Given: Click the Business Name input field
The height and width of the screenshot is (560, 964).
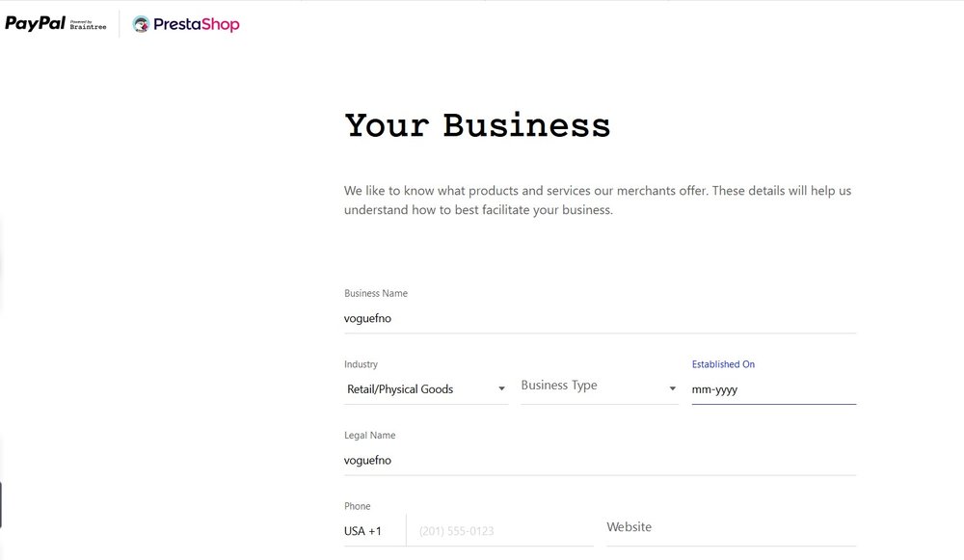Looking at the screenshot, I should [x=598, y=318].
